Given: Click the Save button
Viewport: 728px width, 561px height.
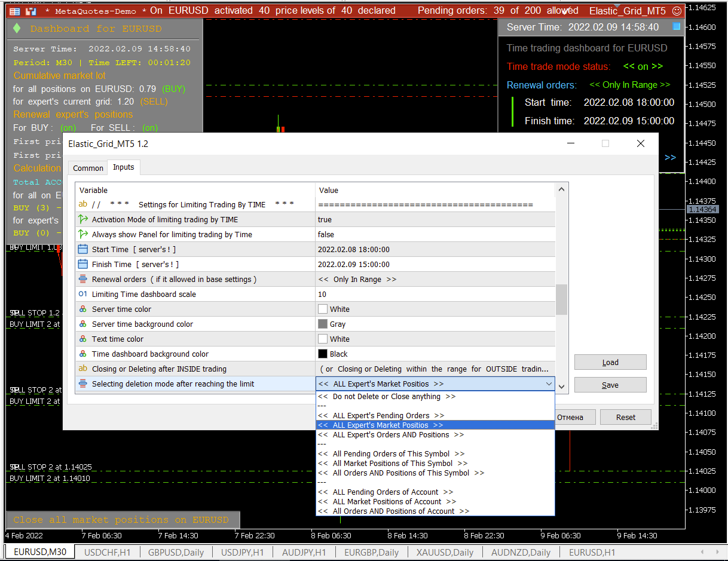Looking at the screenshot, I should pyautogui.click(x=610, y=385).
